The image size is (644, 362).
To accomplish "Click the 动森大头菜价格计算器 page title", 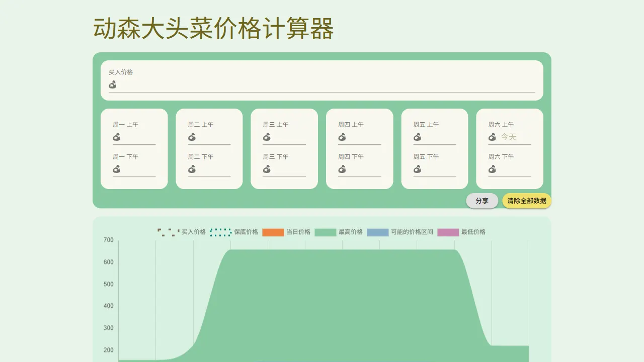I will point(214,28).
